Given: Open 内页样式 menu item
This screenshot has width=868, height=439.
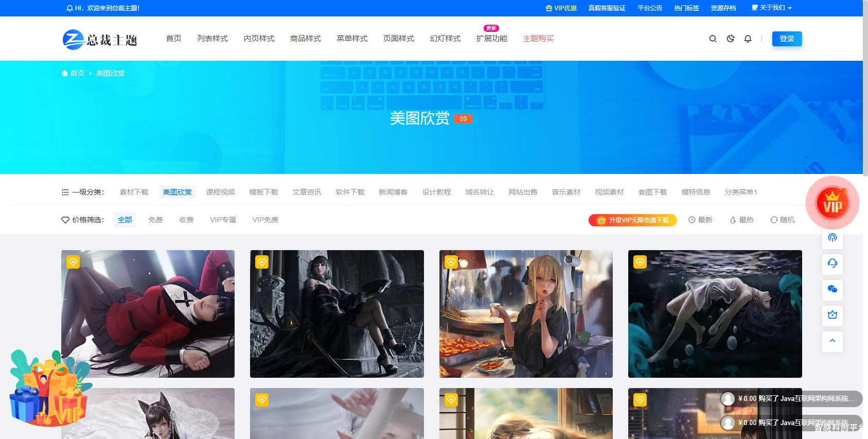Looking at the screenshot, I should point(259,39).
